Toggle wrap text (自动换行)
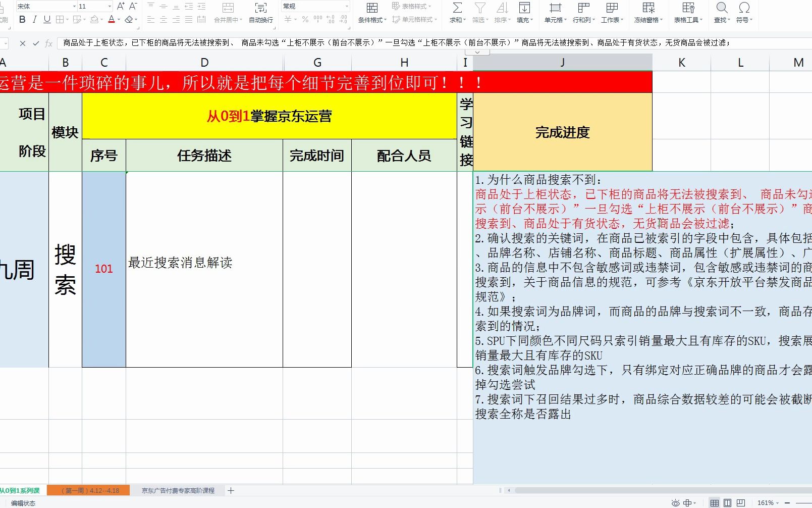812x508 pixels. [261, 13]
